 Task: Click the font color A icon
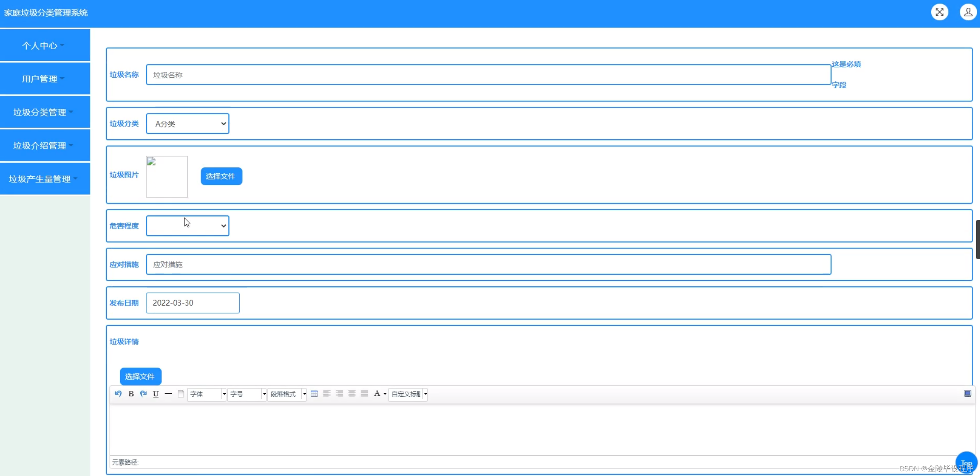(x=377, y=394)
